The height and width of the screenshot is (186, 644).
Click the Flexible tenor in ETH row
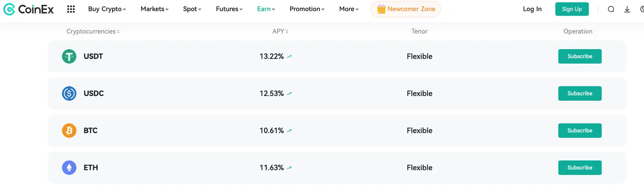(x=419, y=167)
